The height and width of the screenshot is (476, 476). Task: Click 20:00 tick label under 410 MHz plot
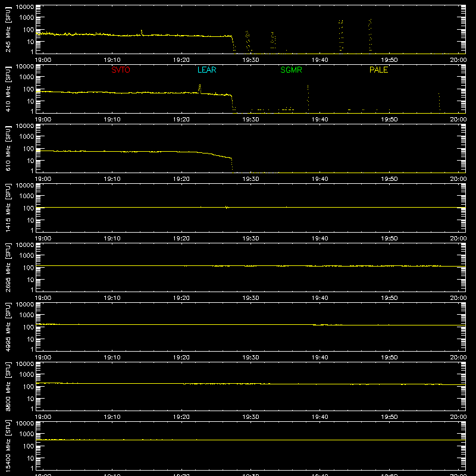(458, 120)
